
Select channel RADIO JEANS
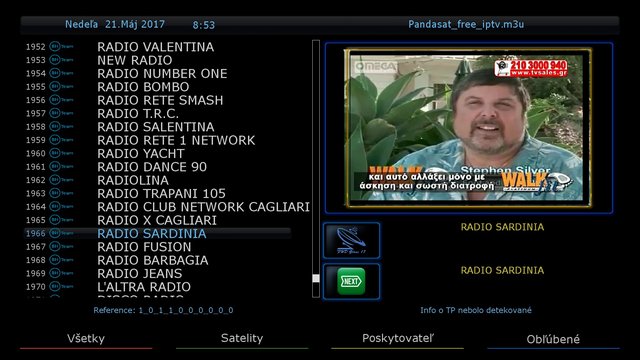tap(140, 273)
